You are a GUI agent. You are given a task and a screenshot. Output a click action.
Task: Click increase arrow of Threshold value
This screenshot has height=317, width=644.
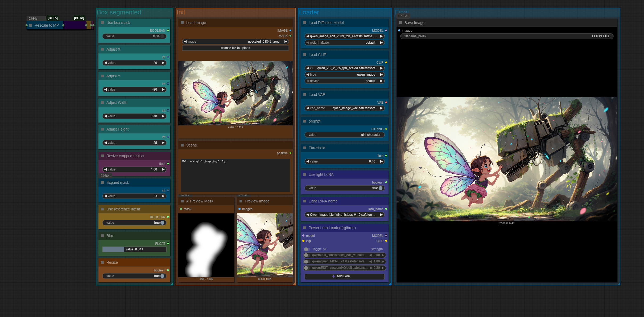click(x=381, y=161)
